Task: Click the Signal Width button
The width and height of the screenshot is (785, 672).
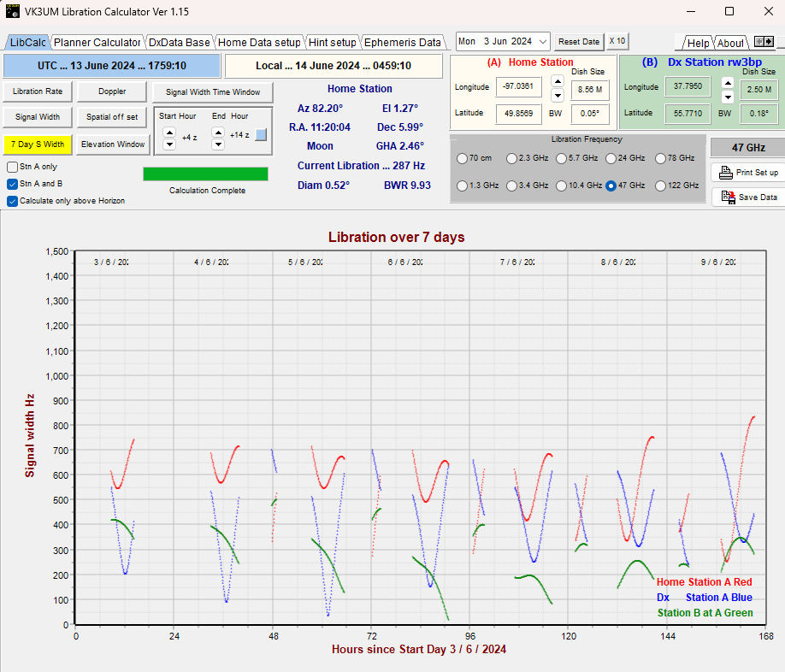Action: tap(38, 117)
